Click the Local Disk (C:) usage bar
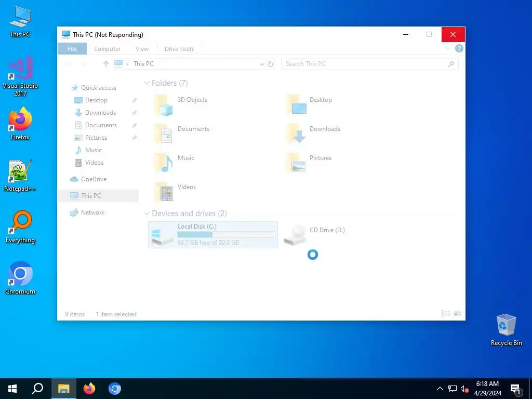The height and width of the screenshot is (399, 532). [227, 234]
